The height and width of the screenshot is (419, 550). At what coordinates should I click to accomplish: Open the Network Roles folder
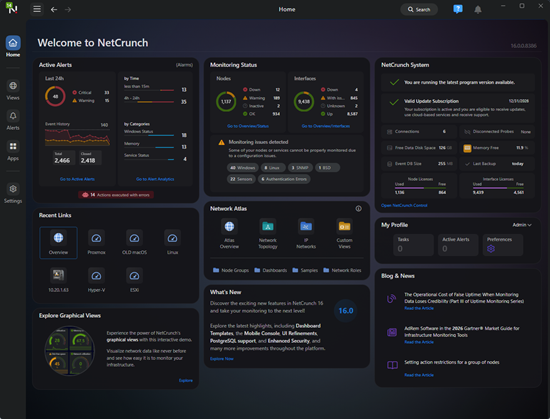click(x=342, y=270)
